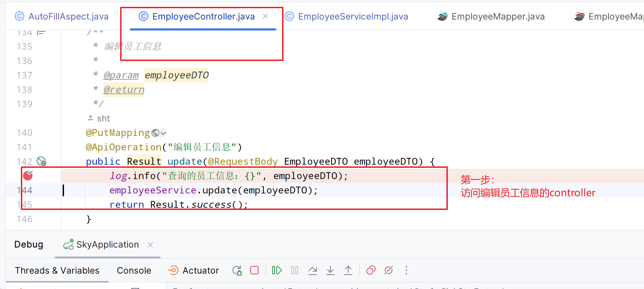Step over the current line
Image resolution: width=644 pixels, height=289 pixels.
[x=313, y=271]
